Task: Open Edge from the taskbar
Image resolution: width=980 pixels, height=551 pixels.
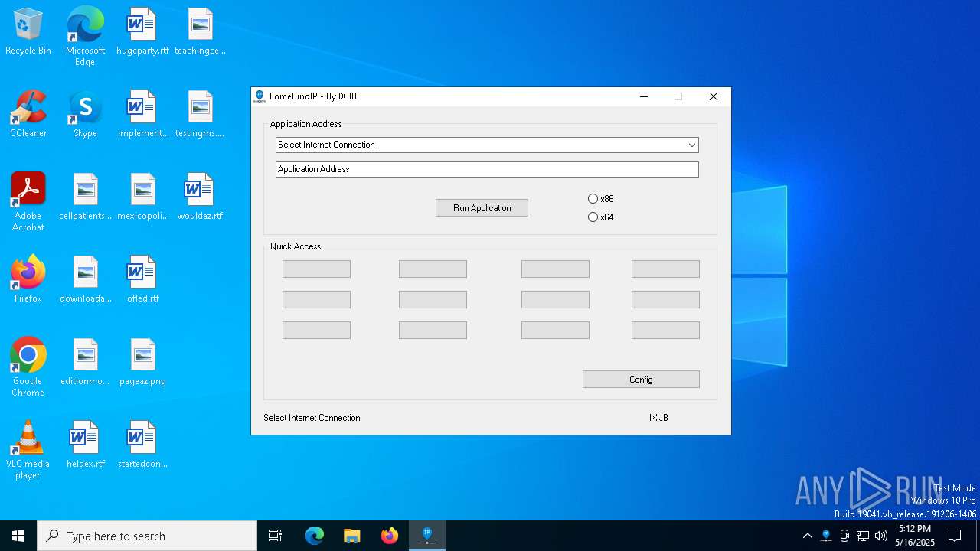Action: coord(315,536)
